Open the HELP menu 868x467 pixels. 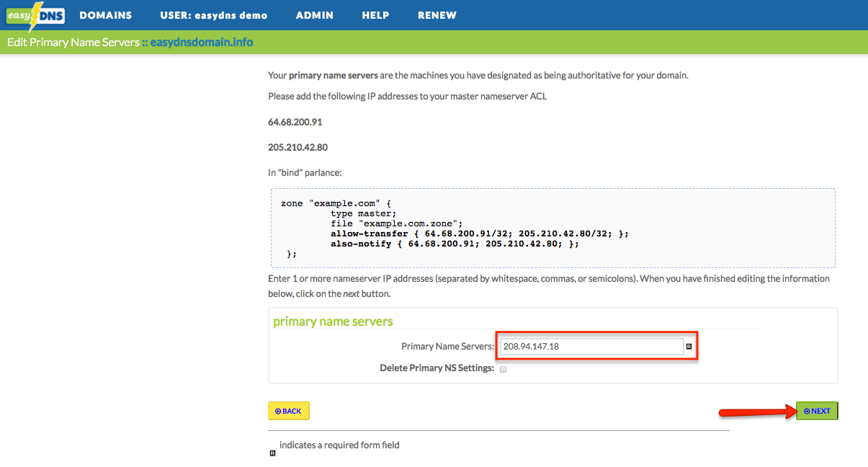point(375,14)
